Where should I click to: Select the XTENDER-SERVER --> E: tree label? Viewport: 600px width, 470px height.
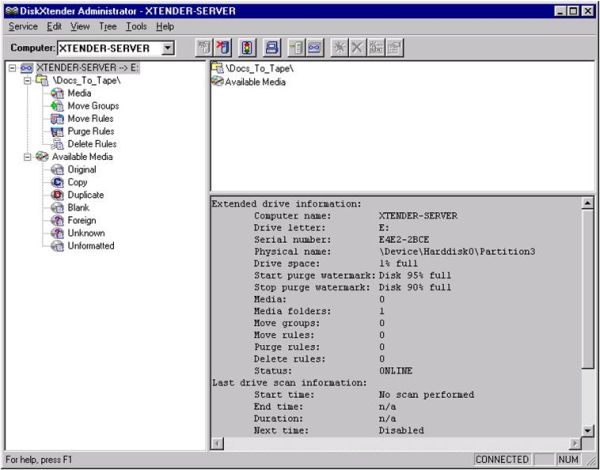[x=88, y=68]
